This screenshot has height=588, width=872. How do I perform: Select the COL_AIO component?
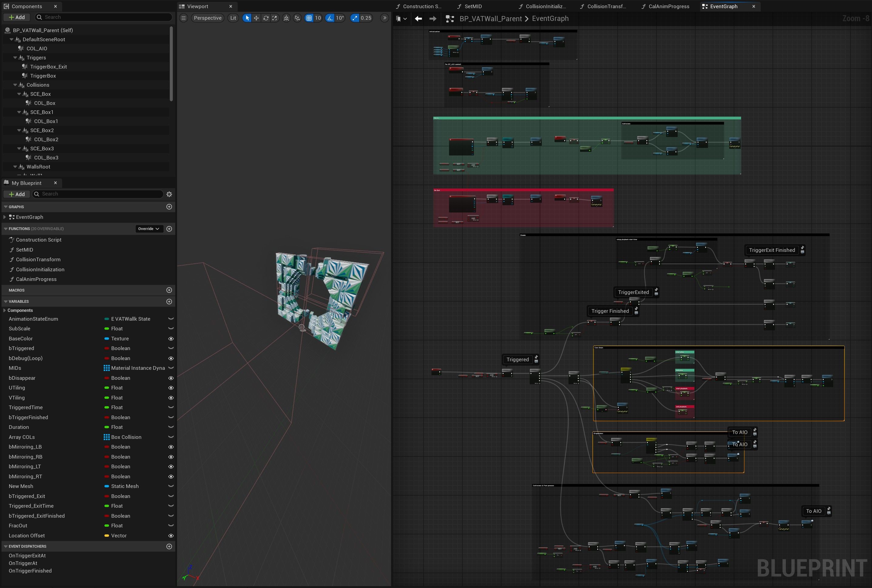pyautogui.click(x=37, y=48)
